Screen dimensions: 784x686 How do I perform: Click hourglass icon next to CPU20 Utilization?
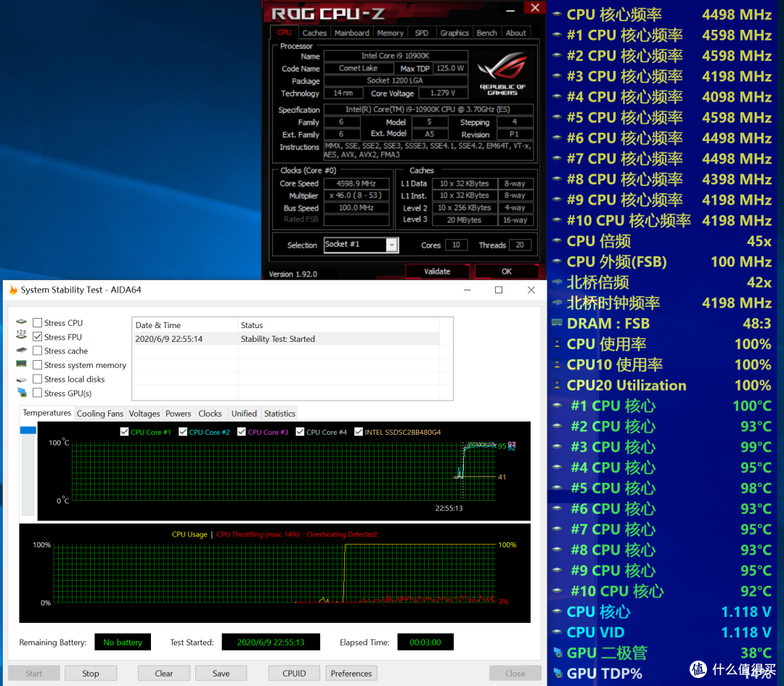tap(557, 385)
